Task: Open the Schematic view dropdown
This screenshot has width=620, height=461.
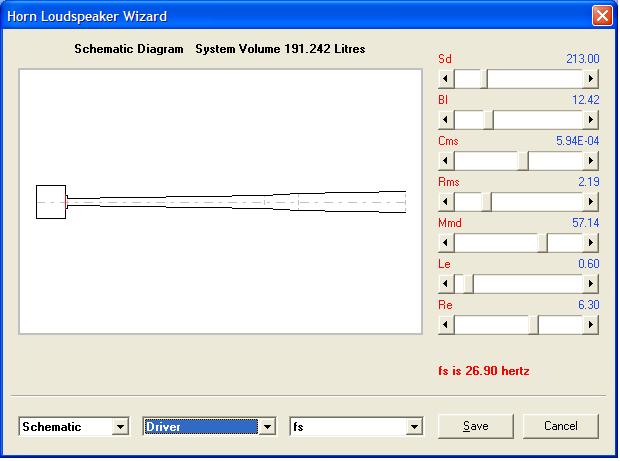Action: [x=120, y=427]
